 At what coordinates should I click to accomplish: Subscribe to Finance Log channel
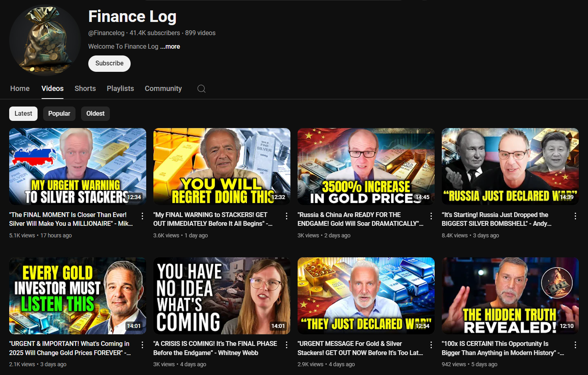109,63
